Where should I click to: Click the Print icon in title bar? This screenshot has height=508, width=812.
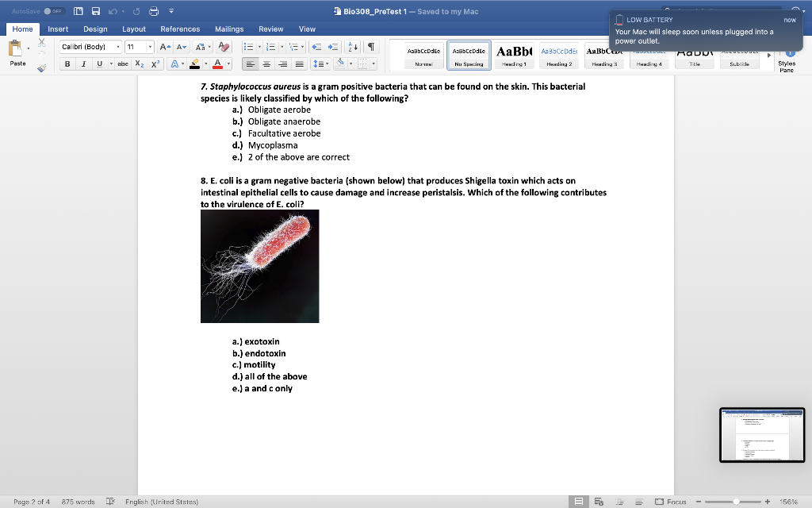coord(154,11)
